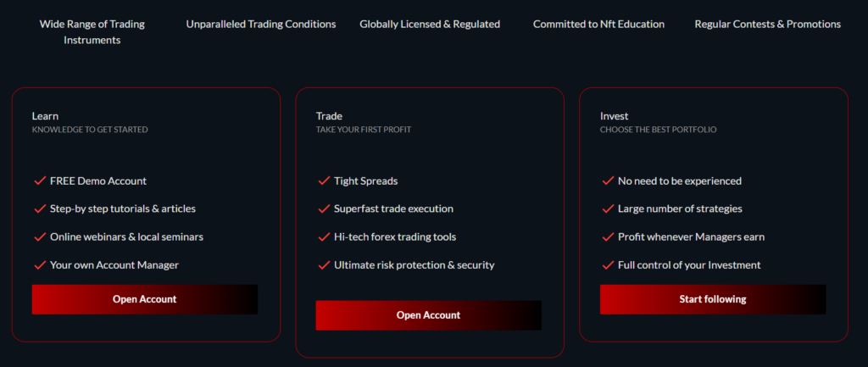Click the Learn card title

[x=45, y=115]
